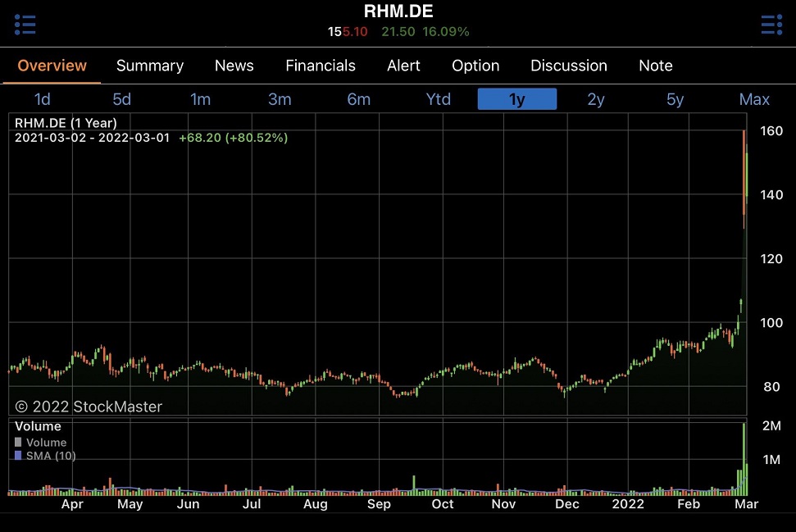Screen dimensions: 796x532
Task: Tap the 155.10 price value
Action: pos(348,31)
